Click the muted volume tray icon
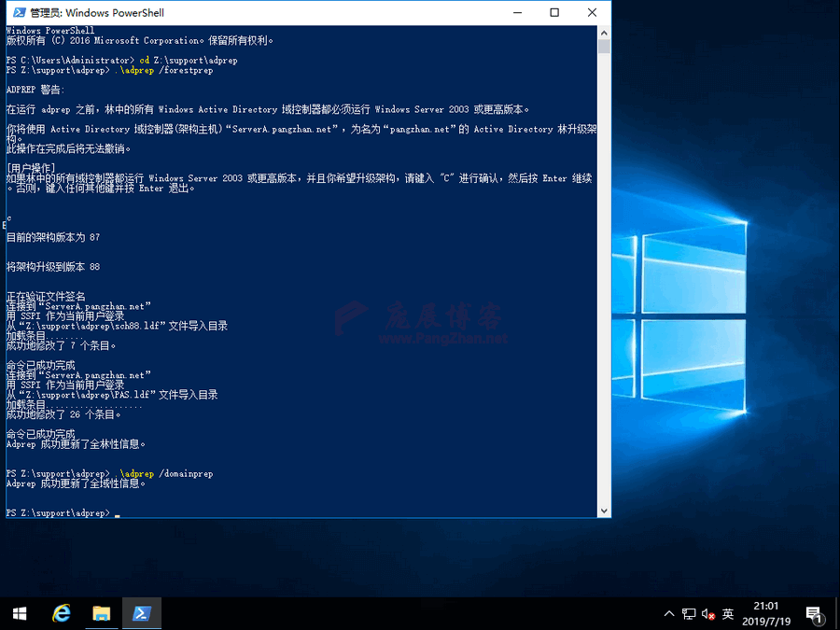The width and height of the screenshot is (840, 630). [x=708, y=614]
